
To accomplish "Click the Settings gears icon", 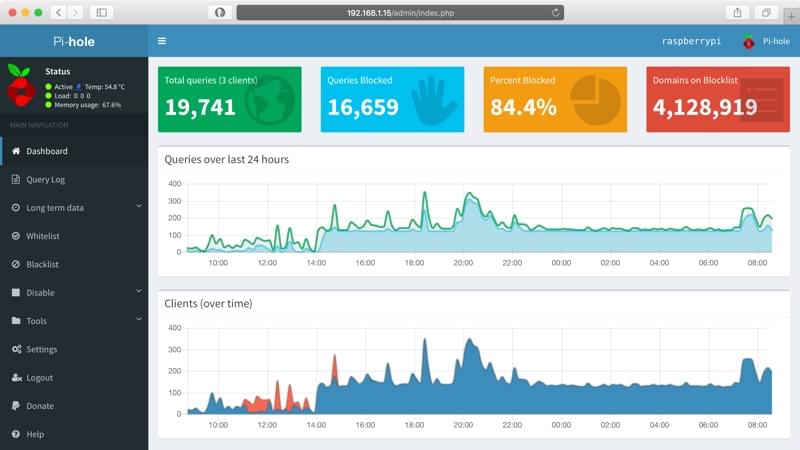I will point(16,349).
